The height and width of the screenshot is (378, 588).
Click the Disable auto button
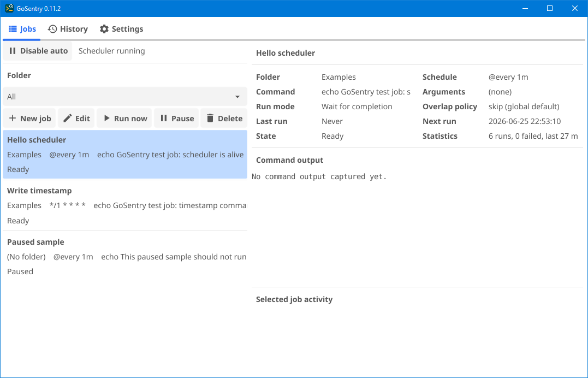[x=38, y=51]
